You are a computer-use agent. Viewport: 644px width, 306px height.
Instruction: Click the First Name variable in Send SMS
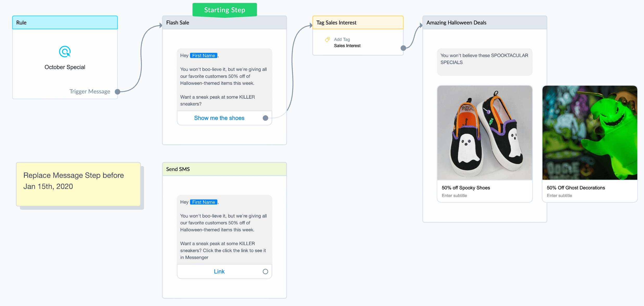point(204,202)
